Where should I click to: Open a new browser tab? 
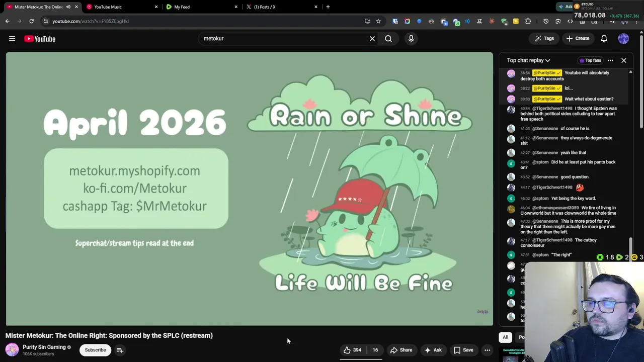click(328, 7)
